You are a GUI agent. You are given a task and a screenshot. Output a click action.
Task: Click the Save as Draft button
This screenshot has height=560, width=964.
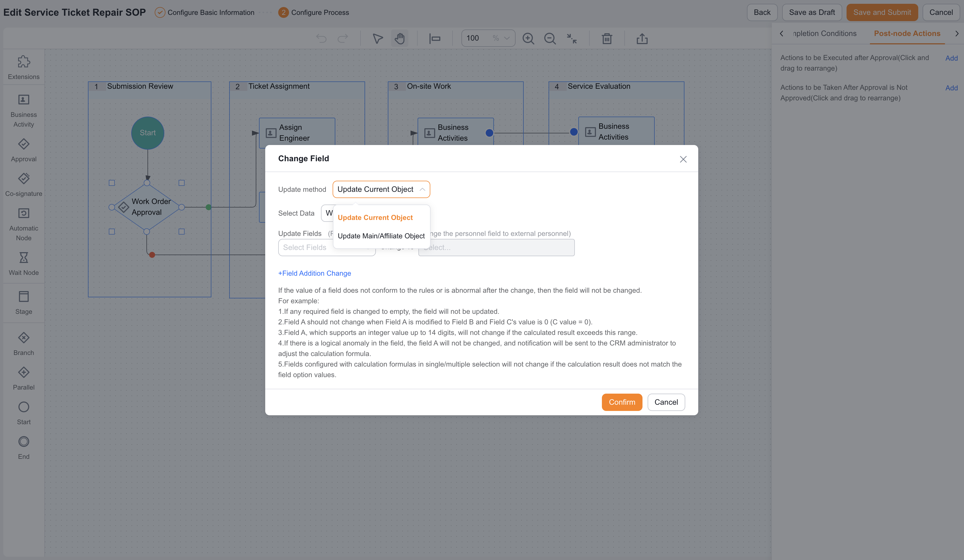click(812, 12)
